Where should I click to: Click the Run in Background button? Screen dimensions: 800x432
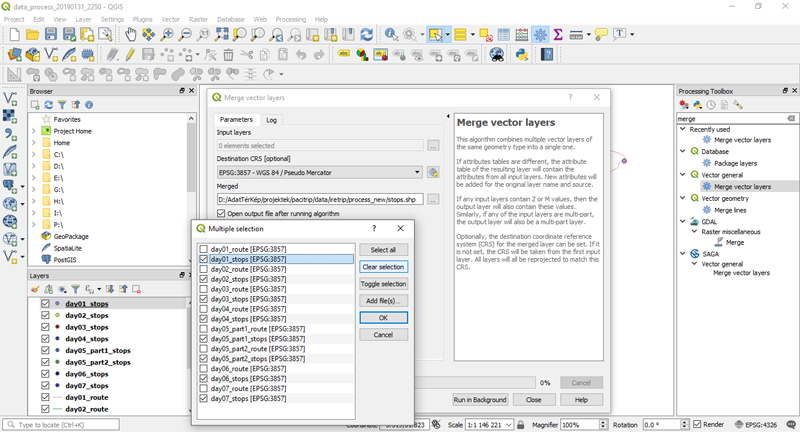point(480,400)
